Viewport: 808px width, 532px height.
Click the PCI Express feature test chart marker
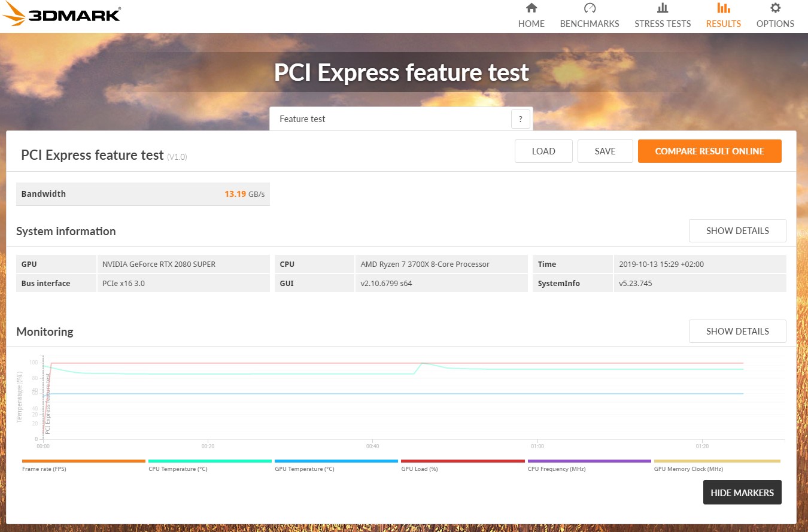(48, 405)
